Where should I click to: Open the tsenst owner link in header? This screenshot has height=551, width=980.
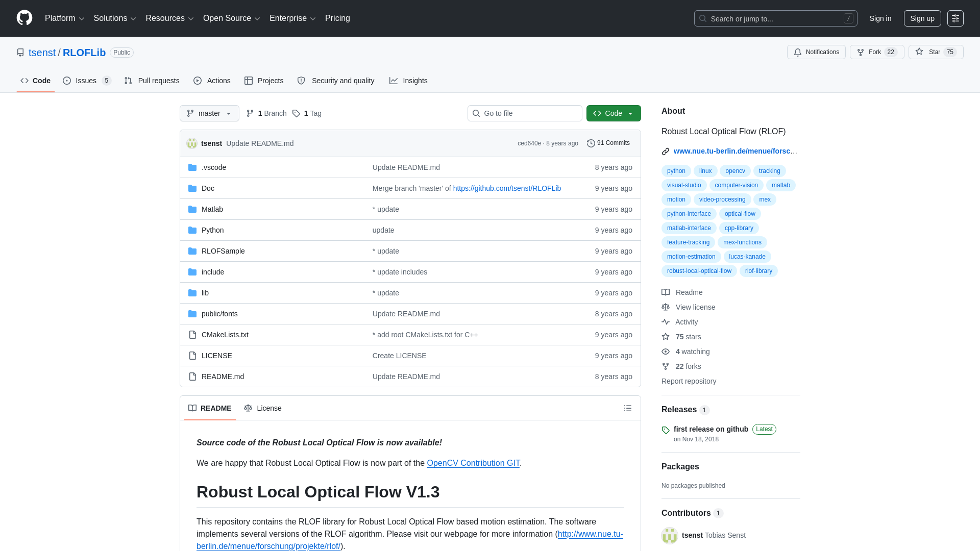click(x=42, y=53)
